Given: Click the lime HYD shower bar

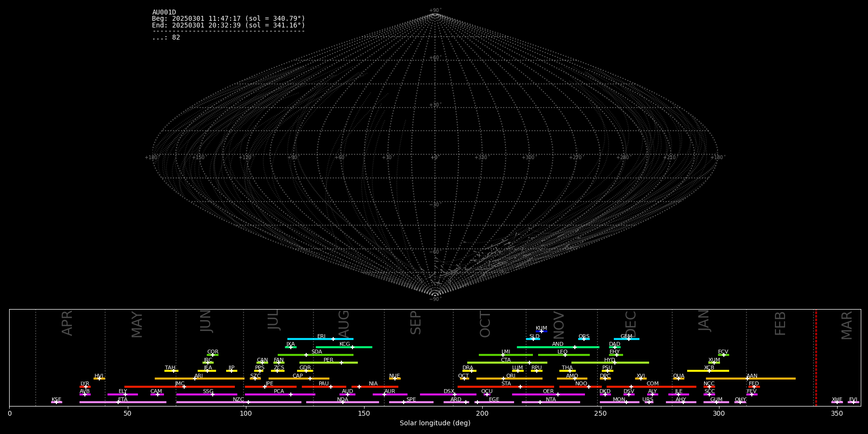Looking at the screenshot, I should [x=610, y=363].
